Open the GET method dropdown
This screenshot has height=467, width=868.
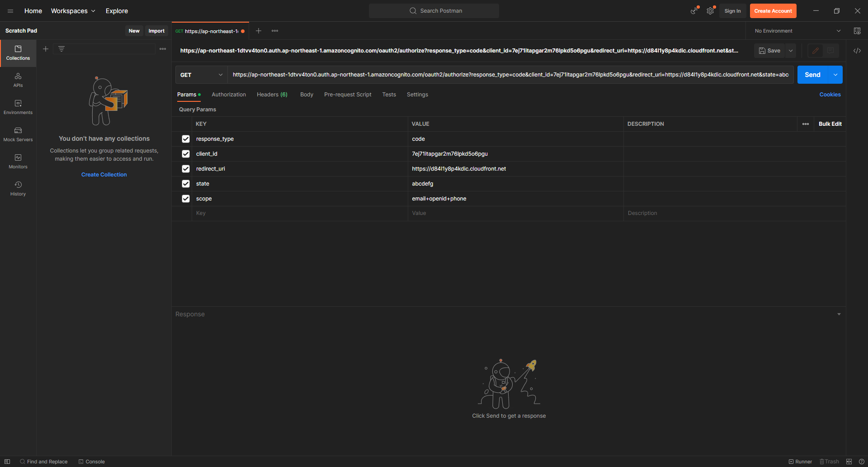[x=201, y=75]
